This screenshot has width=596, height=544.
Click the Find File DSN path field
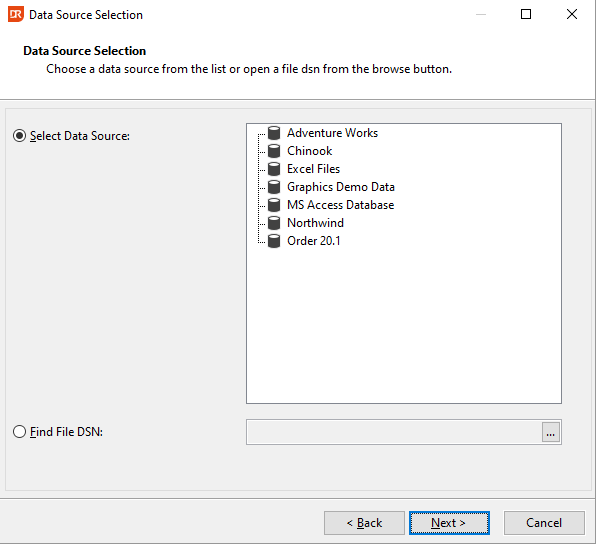[x=394, y=432]
